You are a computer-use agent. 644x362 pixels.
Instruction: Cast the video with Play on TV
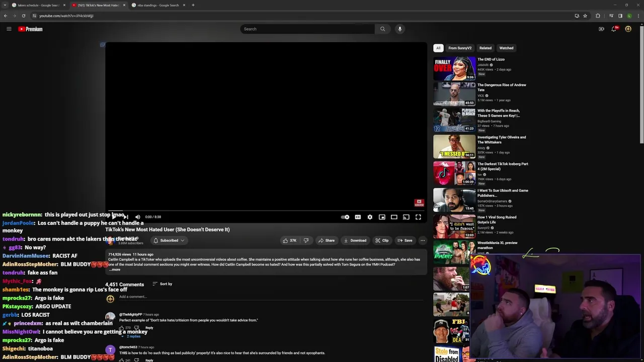coord(406,217)
